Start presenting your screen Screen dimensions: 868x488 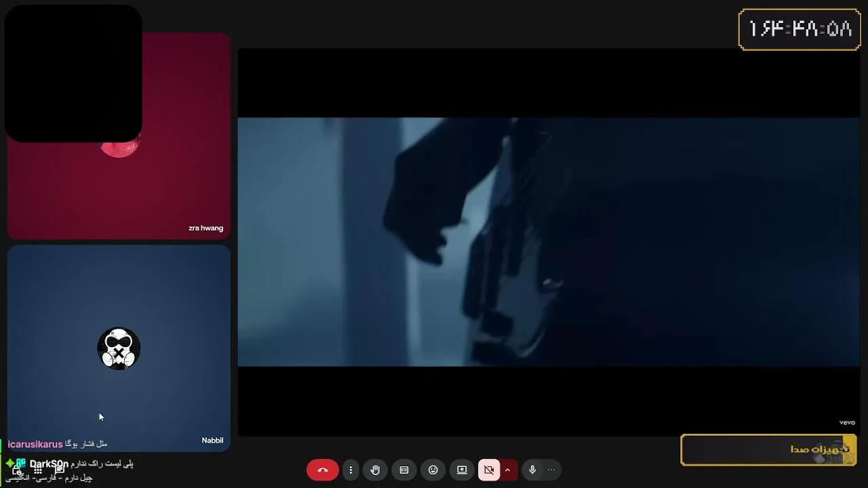click(462, 470)
